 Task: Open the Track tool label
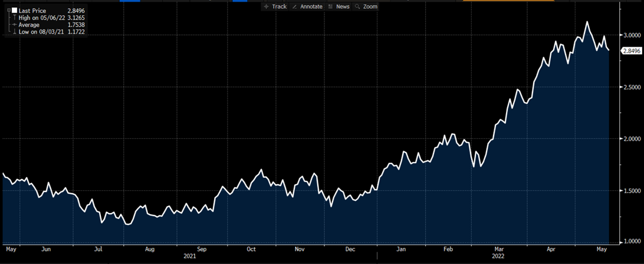coord(279,6)
